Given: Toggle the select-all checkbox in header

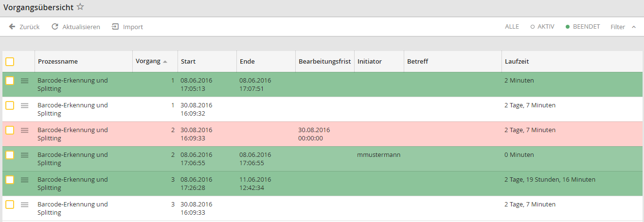Looking at the screenshot, I should coord(10,62).
